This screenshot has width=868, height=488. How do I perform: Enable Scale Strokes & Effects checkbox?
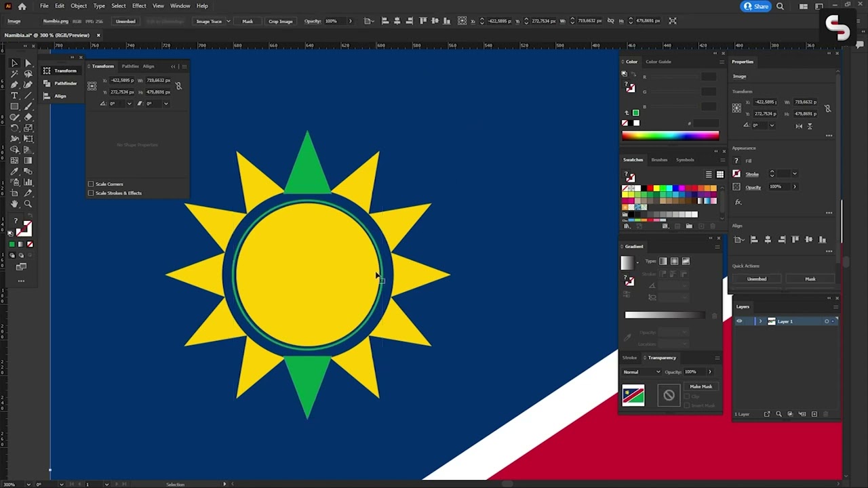[x=91, y=193]
